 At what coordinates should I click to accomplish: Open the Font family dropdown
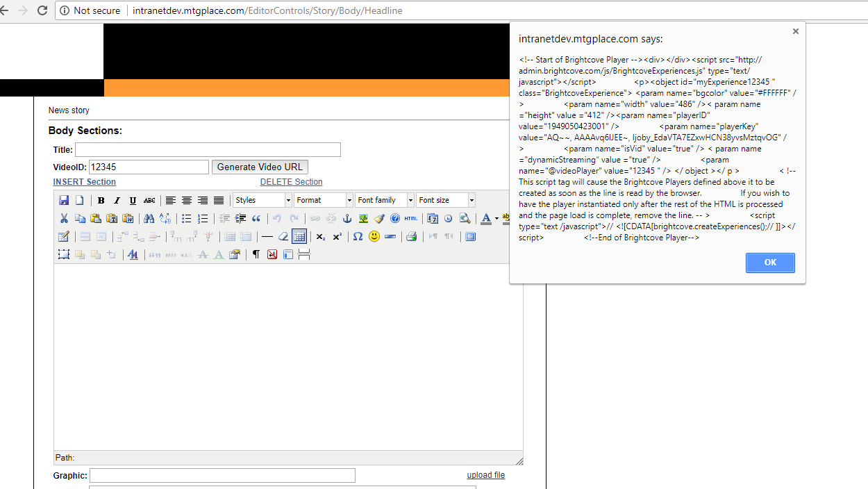[x=385, y=200]
